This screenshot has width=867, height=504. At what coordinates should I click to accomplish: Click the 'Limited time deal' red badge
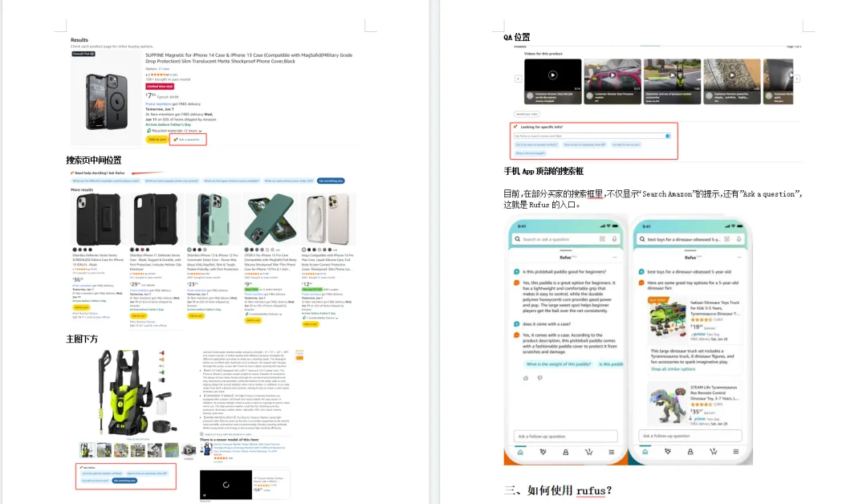[x=160, y=86]
